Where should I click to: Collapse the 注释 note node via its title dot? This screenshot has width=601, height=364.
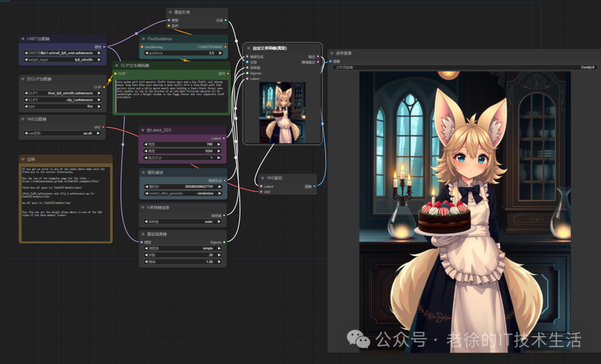click(23, 159)
